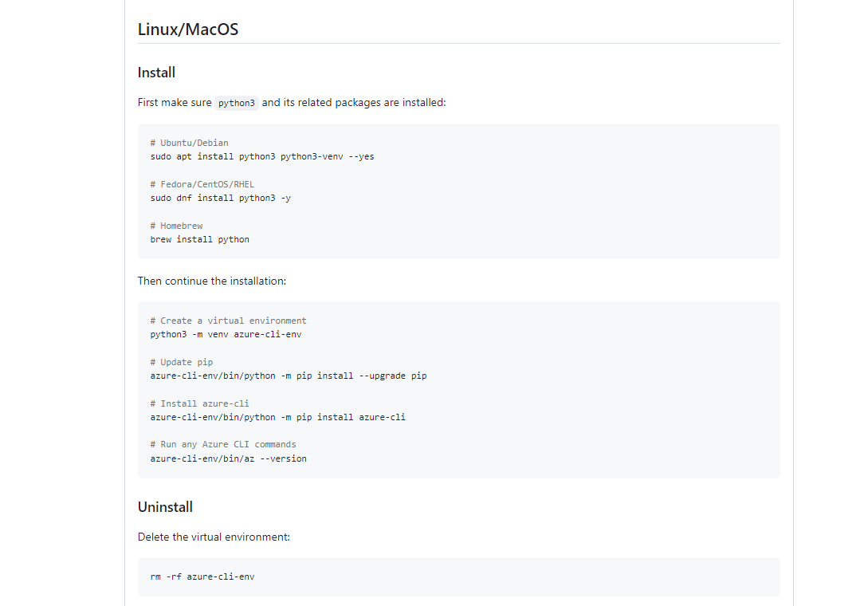Click the Install section heading

pos(156,72)
